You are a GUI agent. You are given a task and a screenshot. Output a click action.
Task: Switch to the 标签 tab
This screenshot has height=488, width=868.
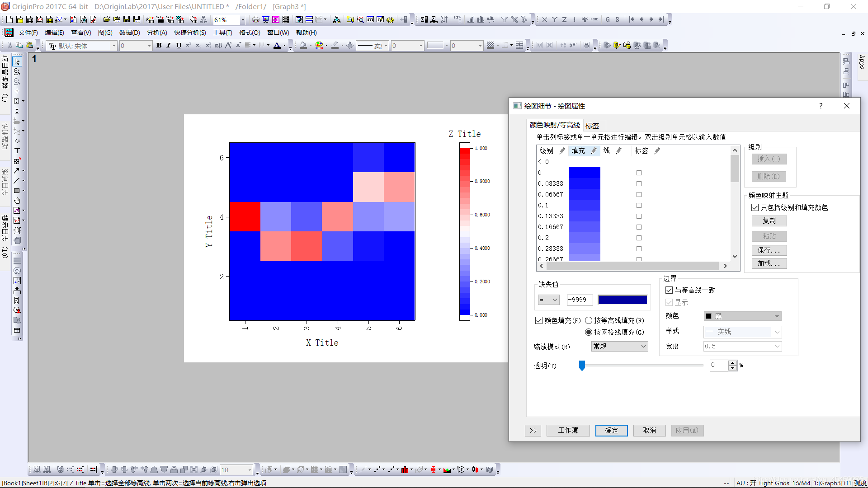coord(592,126)
